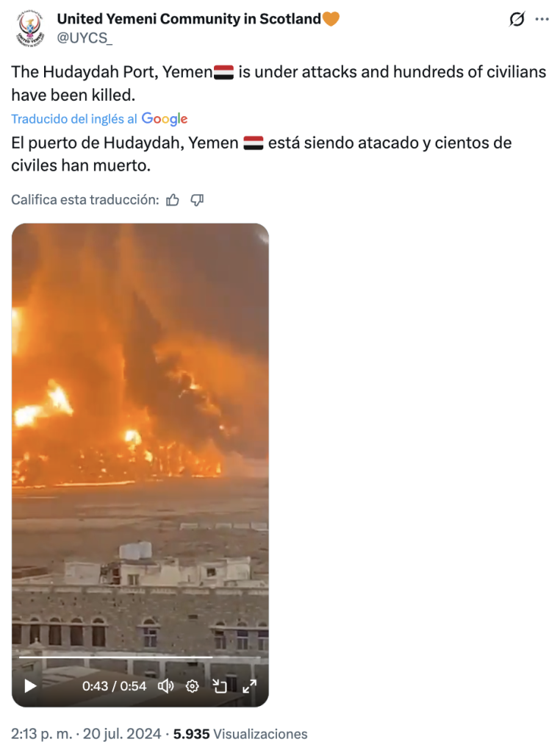Seek within the video progress bar
This screenshot has width=560, height=753.
140,657
